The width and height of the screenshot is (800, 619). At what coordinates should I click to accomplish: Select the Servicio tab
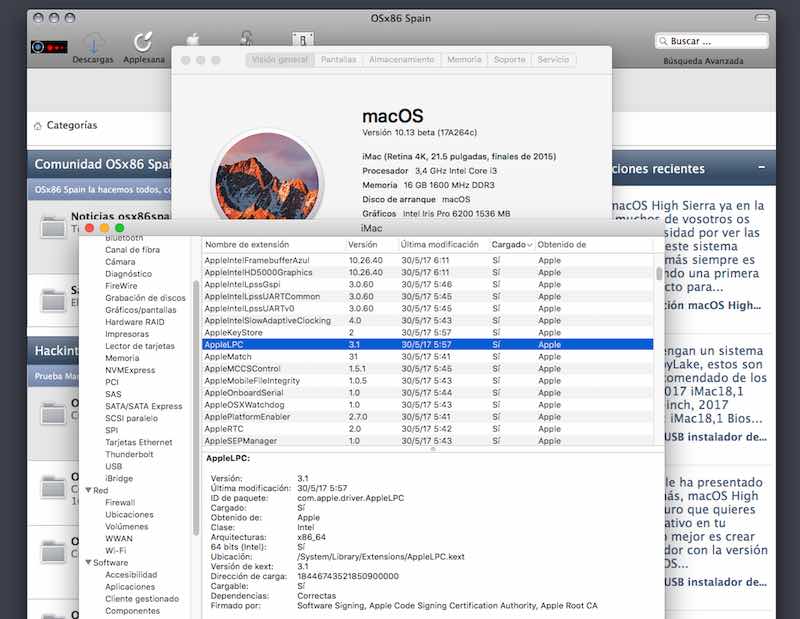click(553, 60)
